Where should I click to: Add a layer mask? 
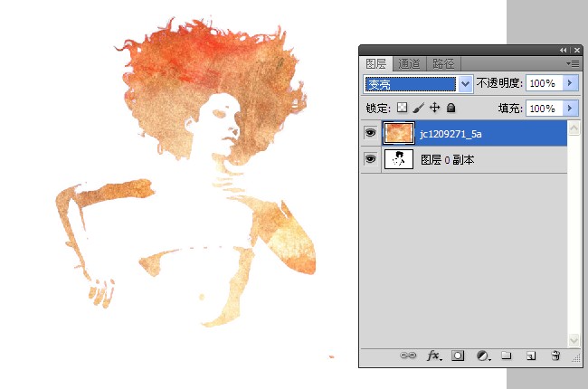(x=459, y=356)
